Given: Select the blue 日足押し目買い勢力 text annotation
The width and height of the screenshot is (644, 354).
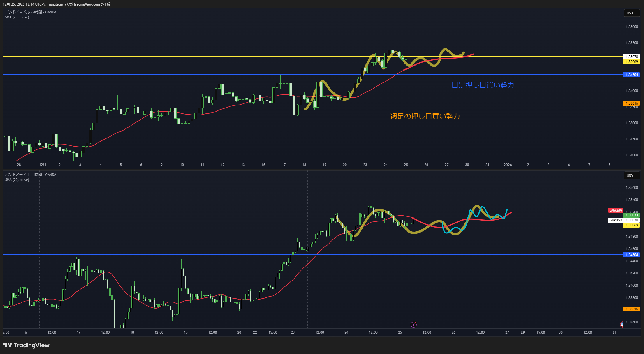Looking at the screenshot, I should 483,85.
